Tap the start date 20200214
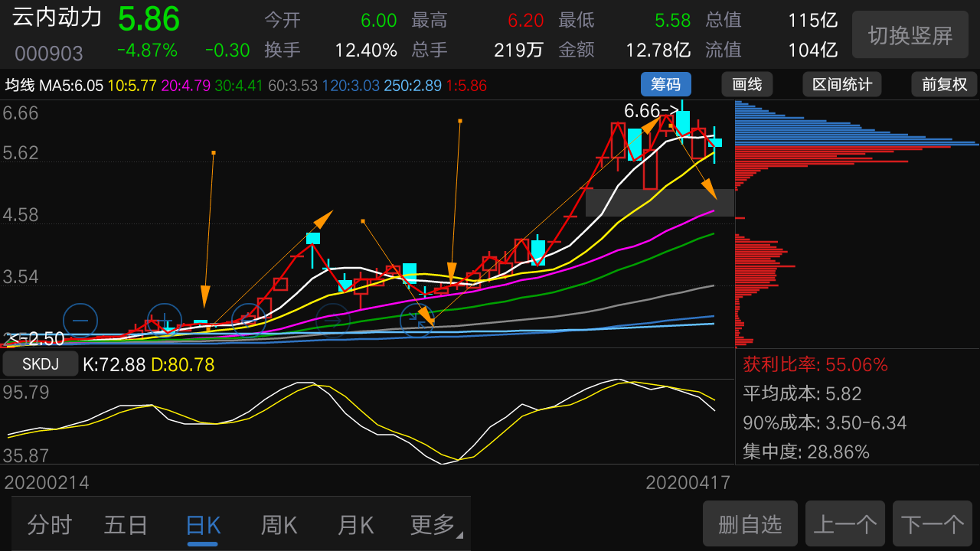 (47, 483)
